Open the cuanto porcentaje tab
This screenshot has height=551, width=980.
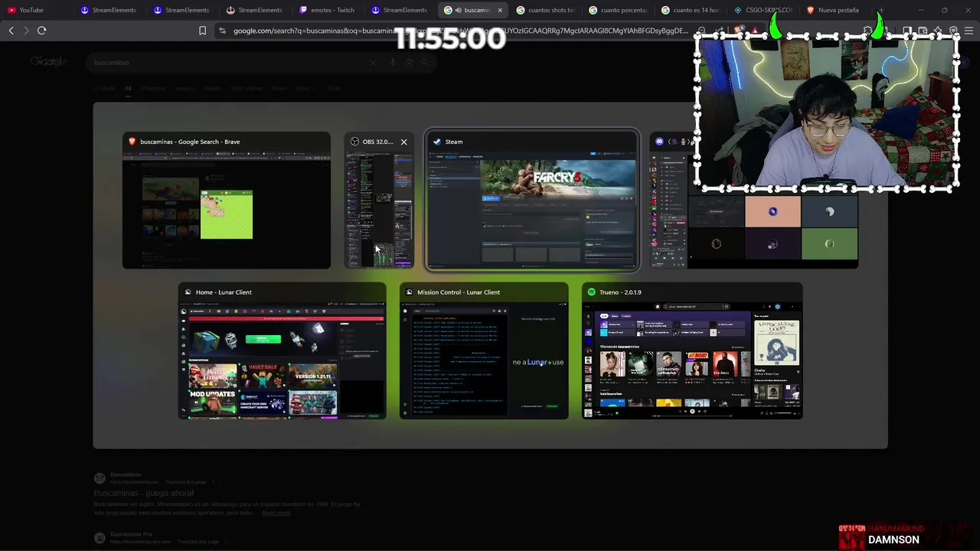pyautogui.click(x=618, y=10)
